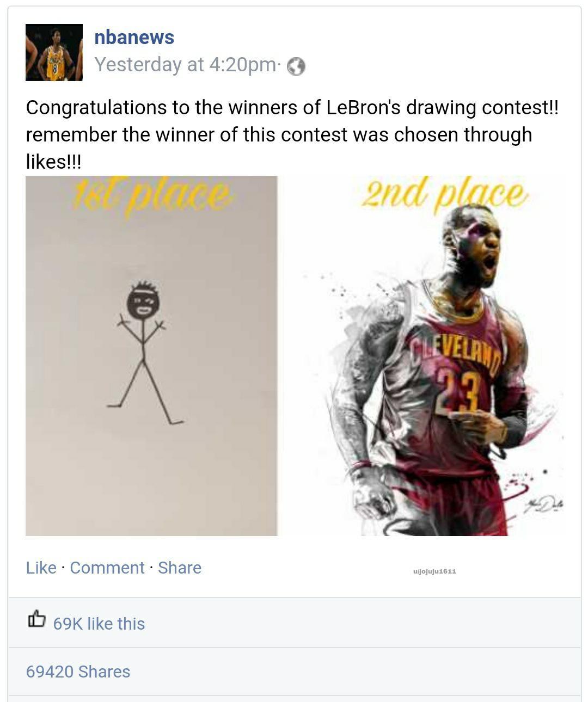Tap the avatar of the Lakers player photo

pos(54,53)
